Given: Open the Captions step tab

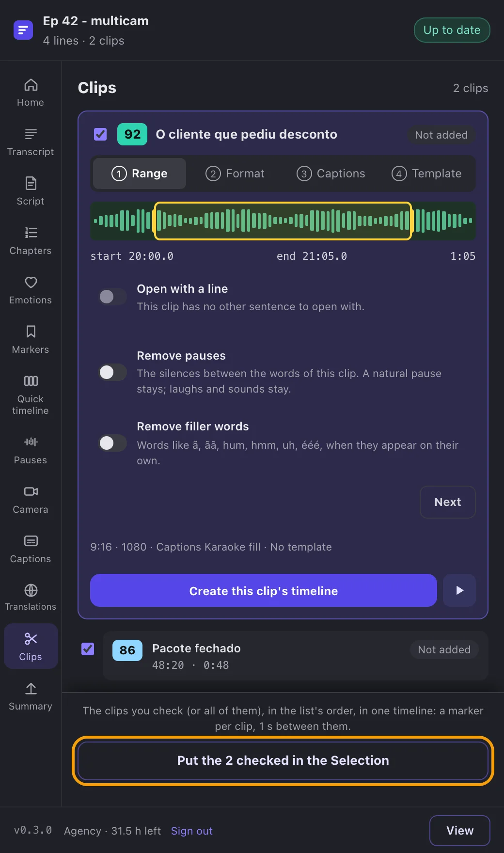Looking at the screenshot, I should pos(331,174).
